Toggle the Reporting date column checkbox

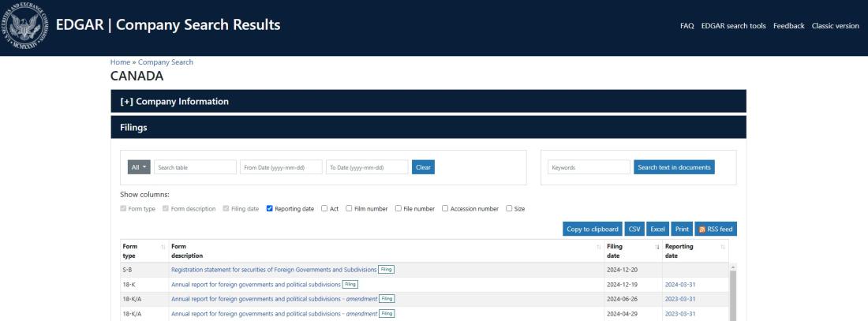click(270, 209)
